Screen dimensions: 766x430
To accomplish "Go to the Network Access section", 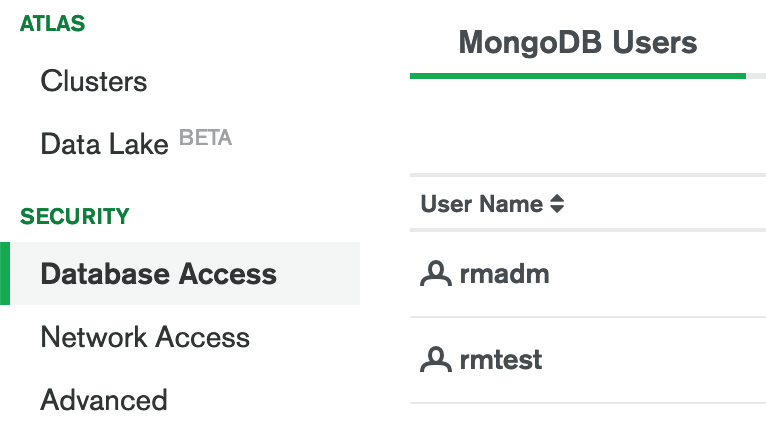I will (x=145, y=337).
